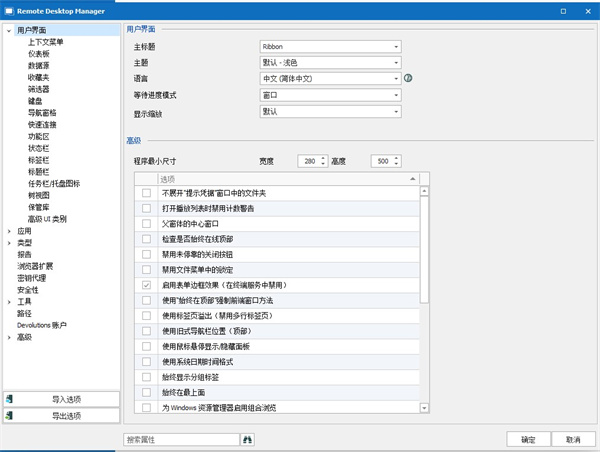Enable 使用标签页溢出 checkbox
This screenshot has height=452, width=600.
146,316
